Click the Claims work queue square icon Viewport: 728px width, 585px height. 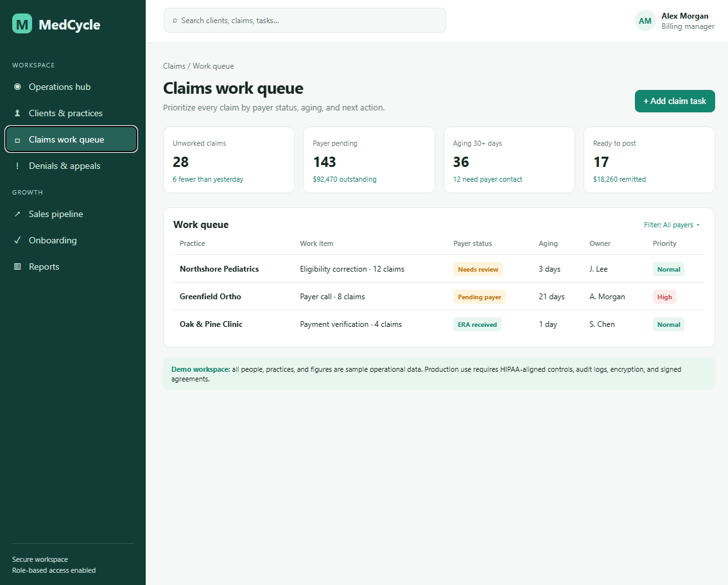point(17,140)
